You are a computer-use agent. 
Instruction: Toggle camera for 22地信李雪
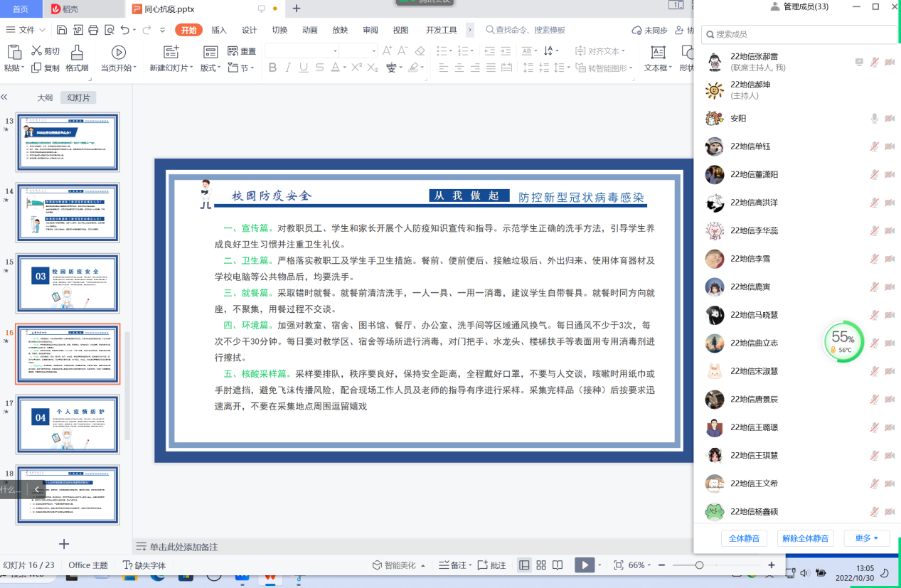890,259
